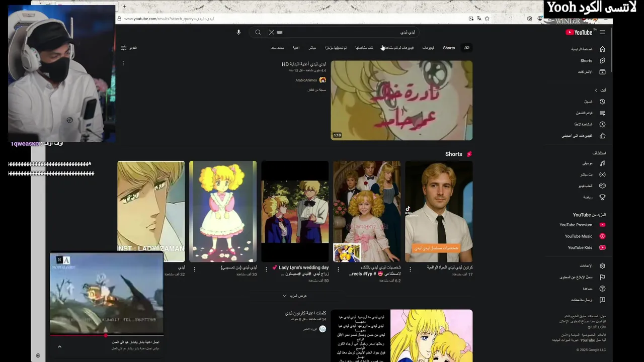This screenshot has width=644, height=362.
Task: Expand the 'أنت' (You) section chevron
Action: 596,90
